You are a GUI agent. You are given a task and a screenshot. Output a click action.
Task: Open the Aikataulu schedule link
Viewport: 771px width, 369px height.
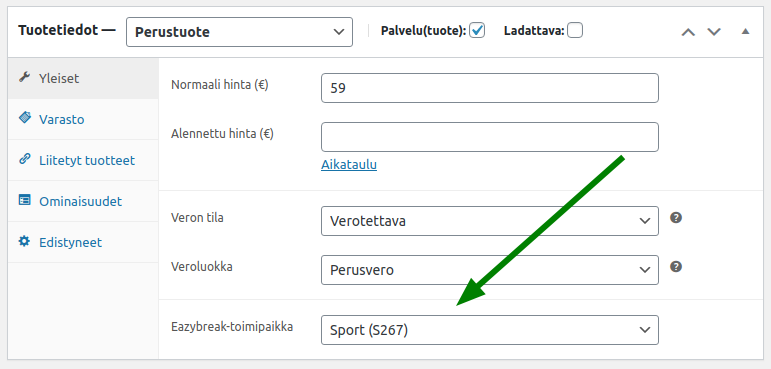pos(349,165)
